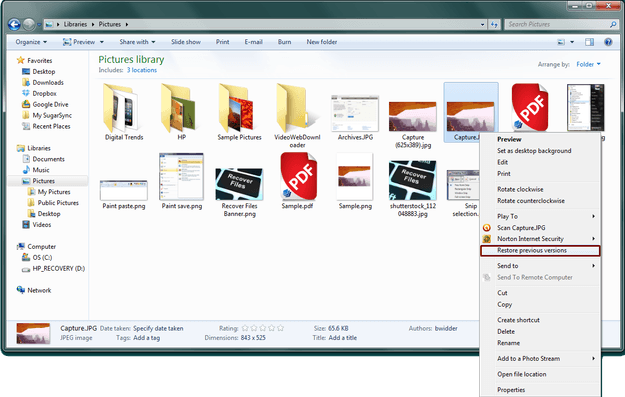Open the Sample Pictures folder
The width and height of the screenshot is (625, 397).
pos(239,112)
